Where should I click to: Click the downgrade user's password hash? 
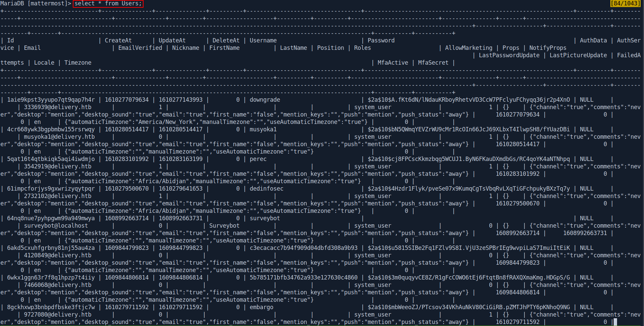click(x=469, y=100)
